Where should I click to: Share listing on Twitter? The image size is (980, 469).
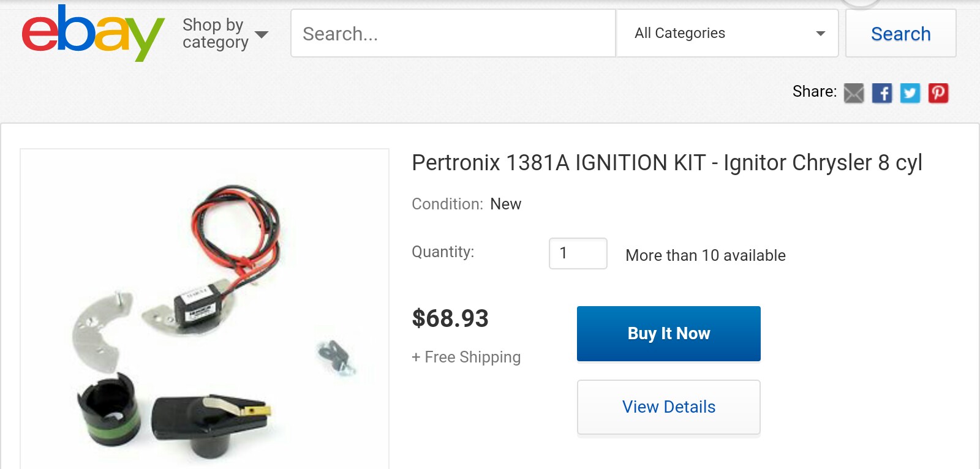click(x=910, y=93)
